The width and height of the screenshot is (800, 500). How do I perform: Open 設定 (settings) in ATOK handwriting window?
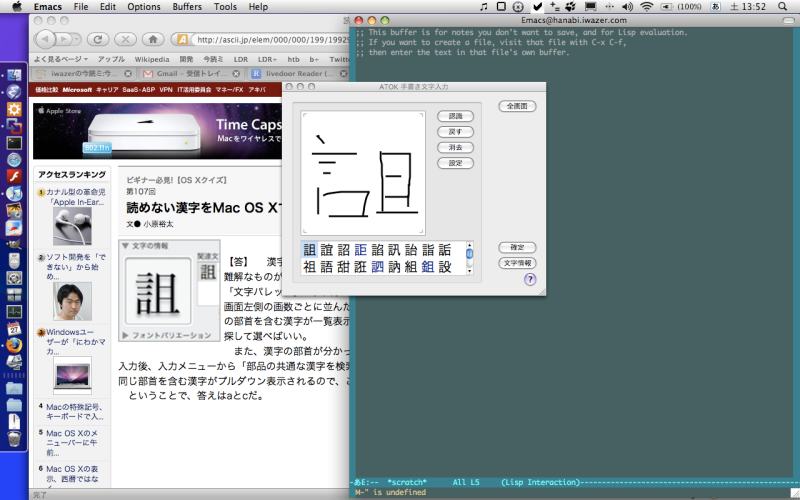click(455, 163)
